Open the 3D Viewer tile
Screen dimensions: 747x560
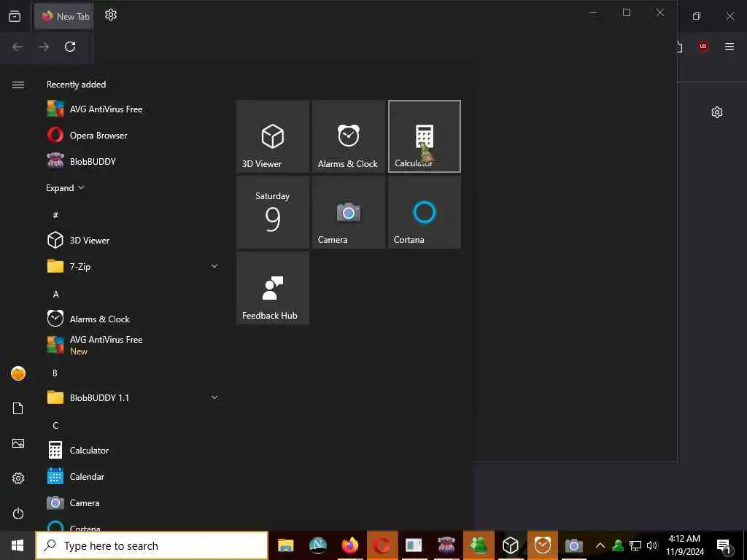273,136
